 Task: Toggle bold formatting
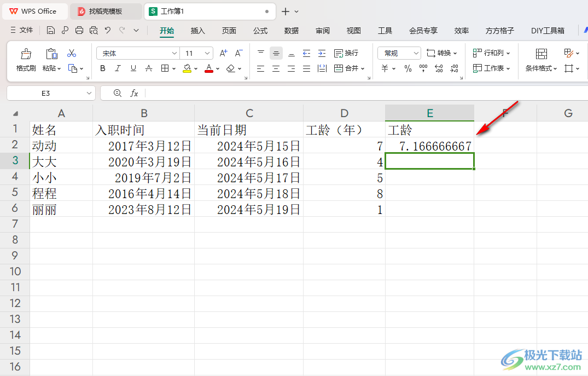click(x=103, y=68)
